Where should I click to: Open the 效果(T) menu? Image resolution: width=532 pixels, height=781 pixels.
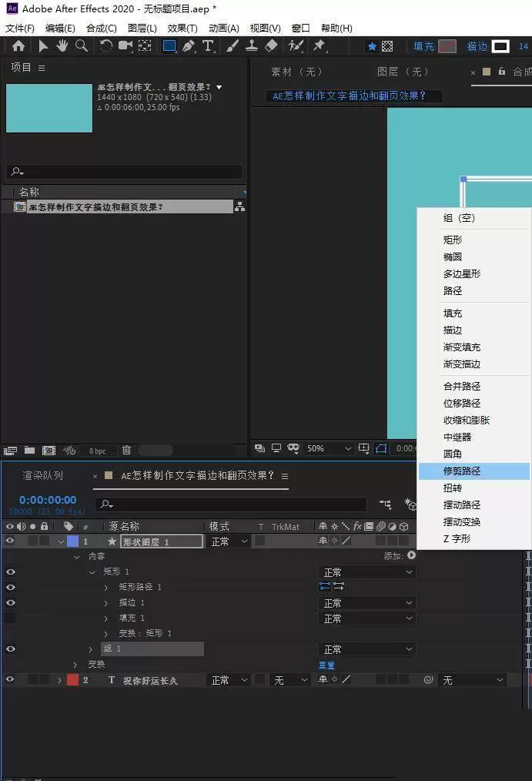(x=182, y=28)
